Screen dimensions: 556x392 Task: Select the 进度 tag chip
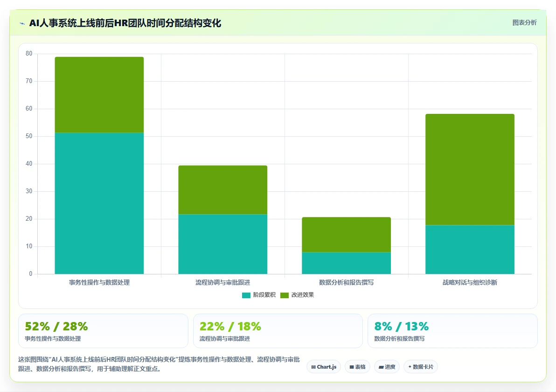tap(387, 367)
